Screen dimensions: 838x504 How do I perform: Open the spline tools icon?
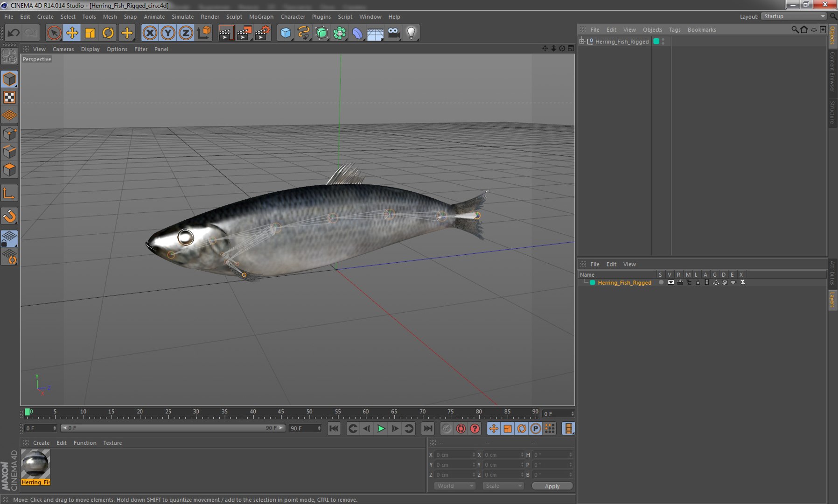(x=304, y=33)
